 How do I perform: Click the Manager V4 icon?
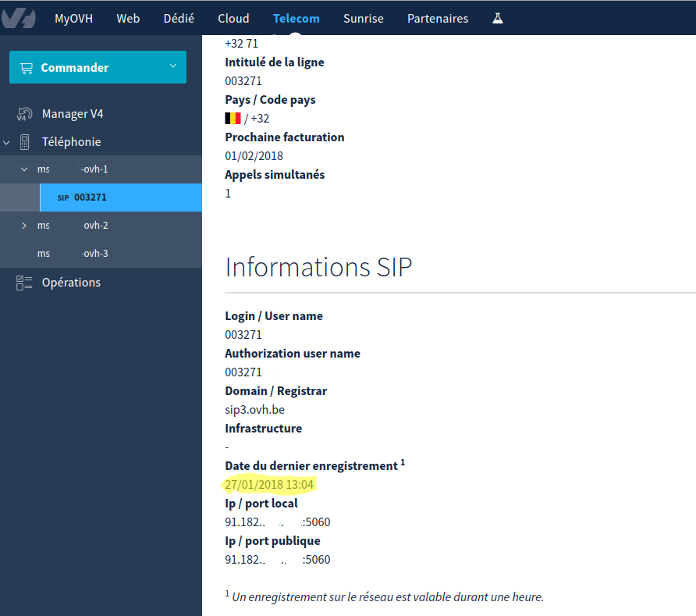point(24,114)
